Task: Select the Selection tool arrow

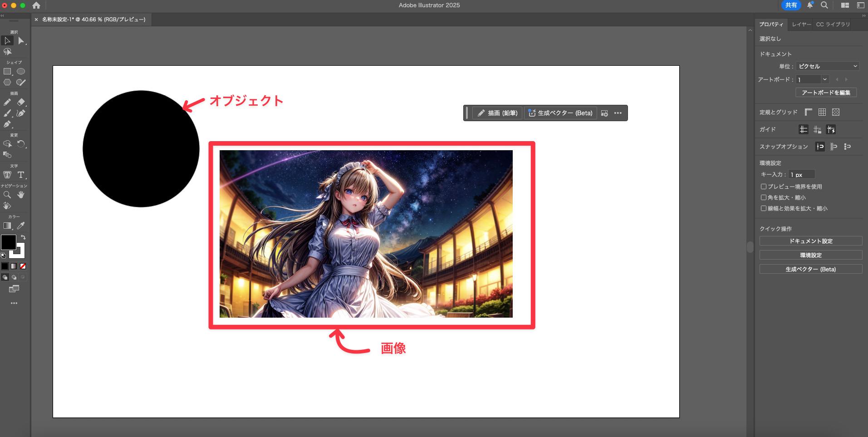Action: pyautogui.click(x=7, y=41)
